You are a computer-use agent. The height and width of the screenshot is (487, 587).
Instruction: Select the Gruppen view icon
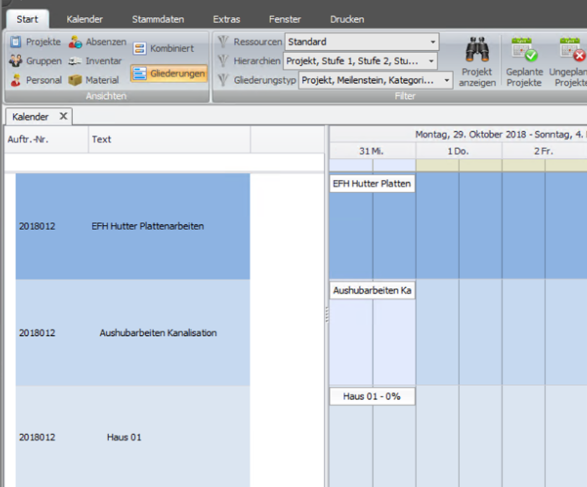15,61
